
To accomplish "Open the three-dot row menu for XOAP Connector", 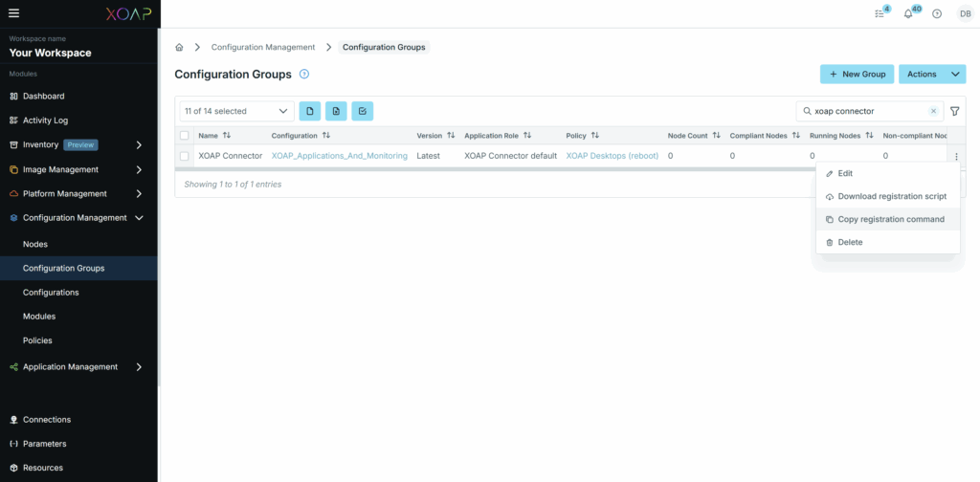I will (x=956, y=156).
